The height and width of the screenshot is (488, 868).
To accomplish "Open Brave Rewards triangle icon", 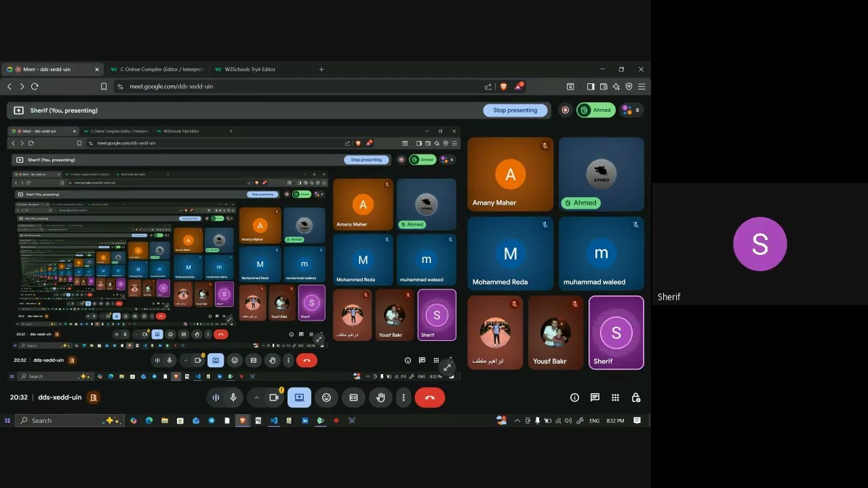I will click(x=519, y=86).
